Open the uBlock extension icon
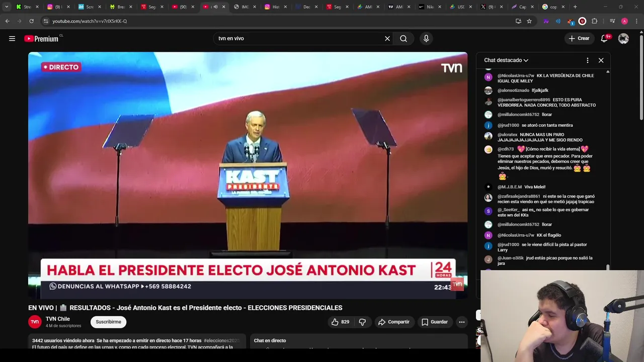The width and height of the screenshot is (644, 362). (x=582, y=21)
